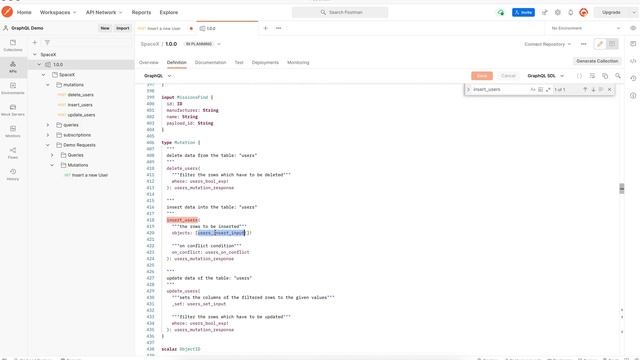Image resolution: width=640 pixels, height=360 pixels.
Task: Open the Collections sidebar panel
Action: pyautogui.click(x=13, y=45)
